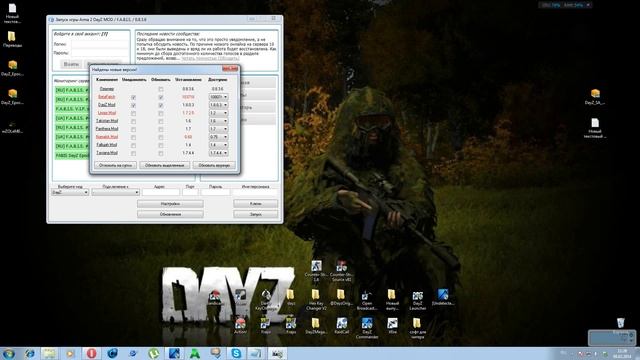
Task: Open the 'Выберите мод' DayZ dropdown
Action: tap(70, 192)
